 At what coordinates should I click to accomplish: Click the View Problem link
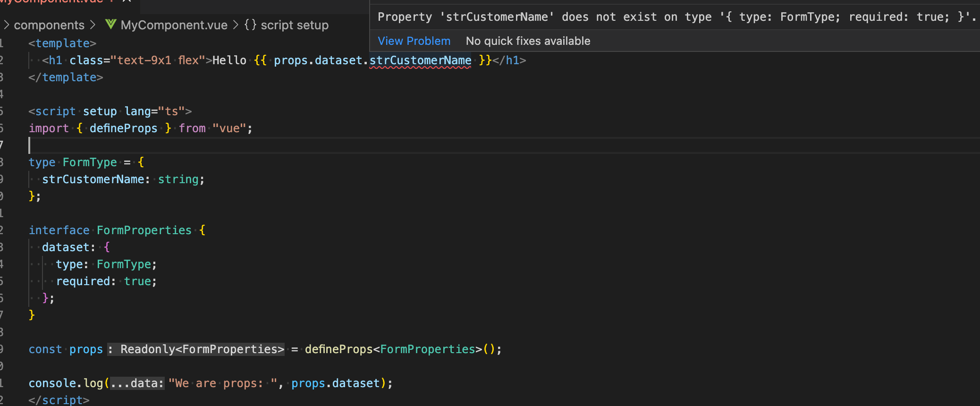coord(414,41)
